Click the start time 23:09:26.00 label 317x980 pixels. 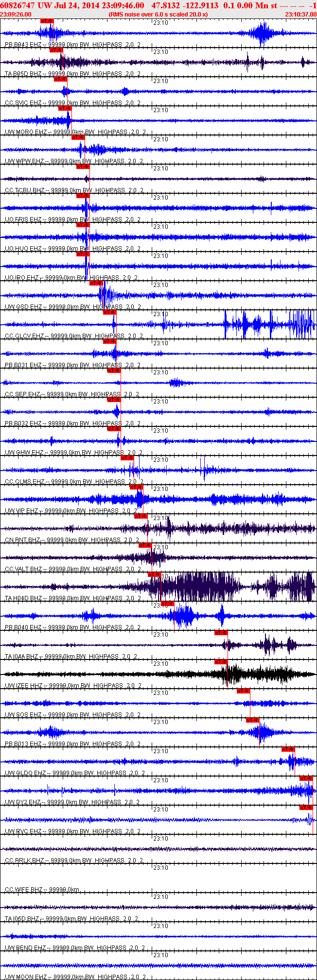16,14
